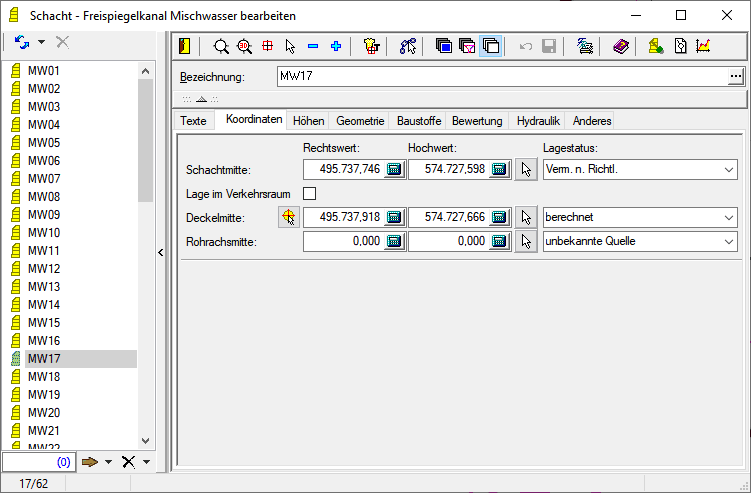The height and width of the screenshot is (493, 751).
Task: Click the magnifier search icon in toolbar
Action: click(221, 46)
